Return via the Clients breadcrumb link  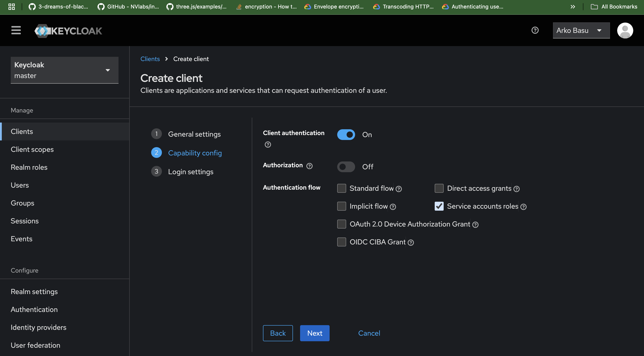pos(150,59)
